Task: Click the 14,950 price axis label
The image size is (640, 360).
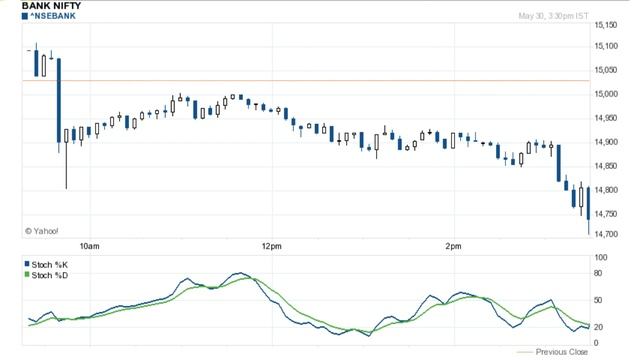Action: (x=606, y=118)
